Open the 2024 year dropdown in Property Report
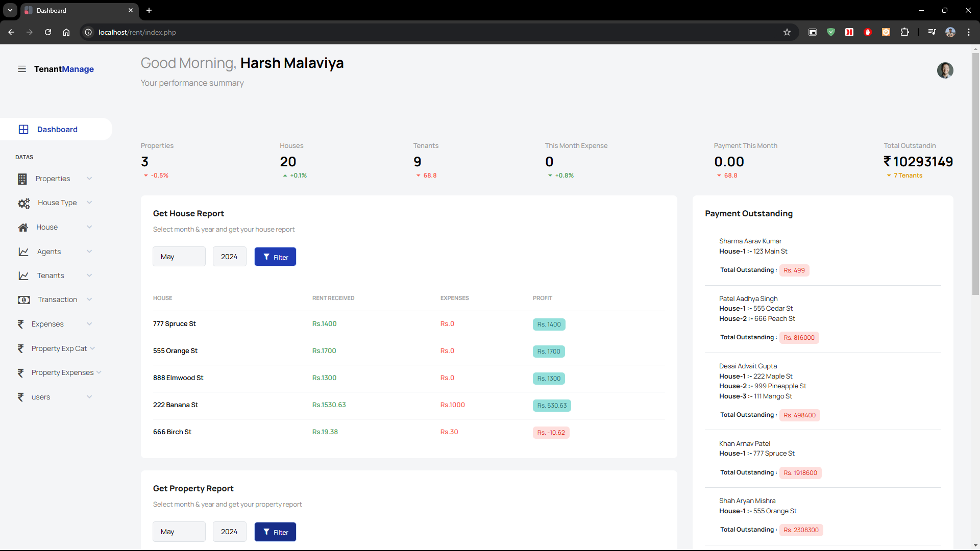This screenshot has width=980, height=551. (229, 532)
